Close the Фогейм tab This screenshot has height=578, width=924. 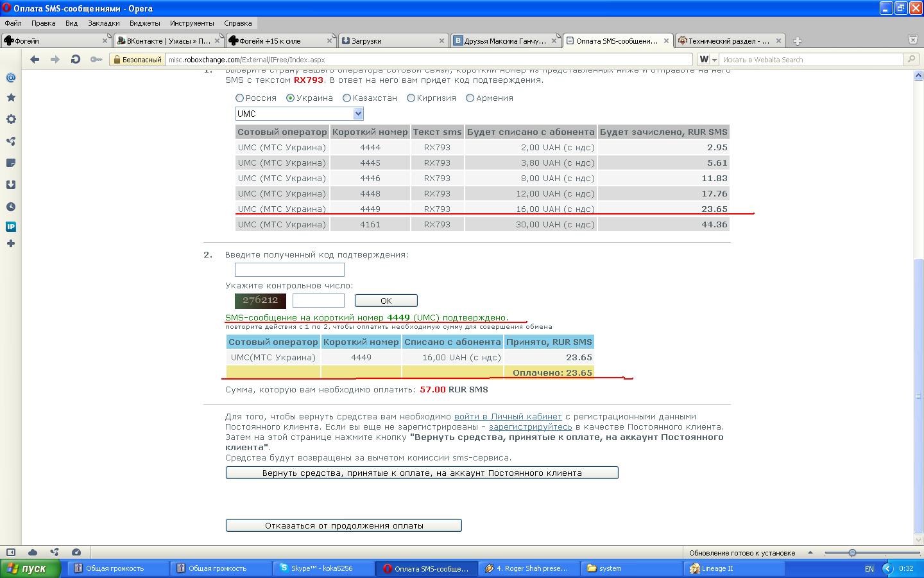click(x=105, y=40)
